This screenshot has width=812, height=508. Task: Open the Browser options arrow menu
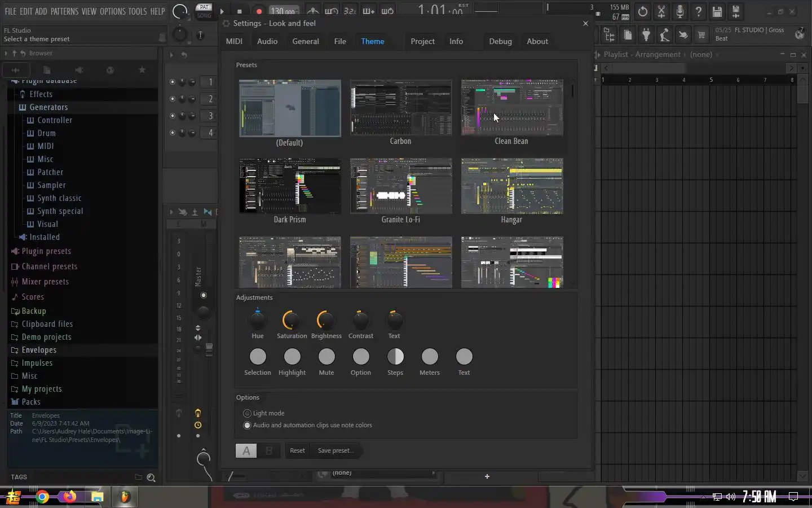(6, 53)
